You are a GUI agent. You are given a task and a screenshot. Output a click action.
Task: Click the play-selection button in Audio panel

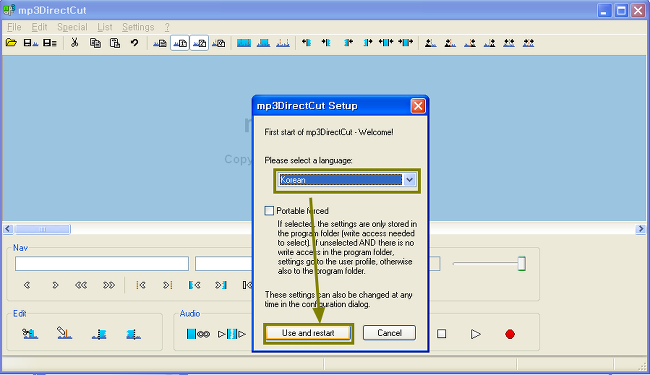click(232, 334)
